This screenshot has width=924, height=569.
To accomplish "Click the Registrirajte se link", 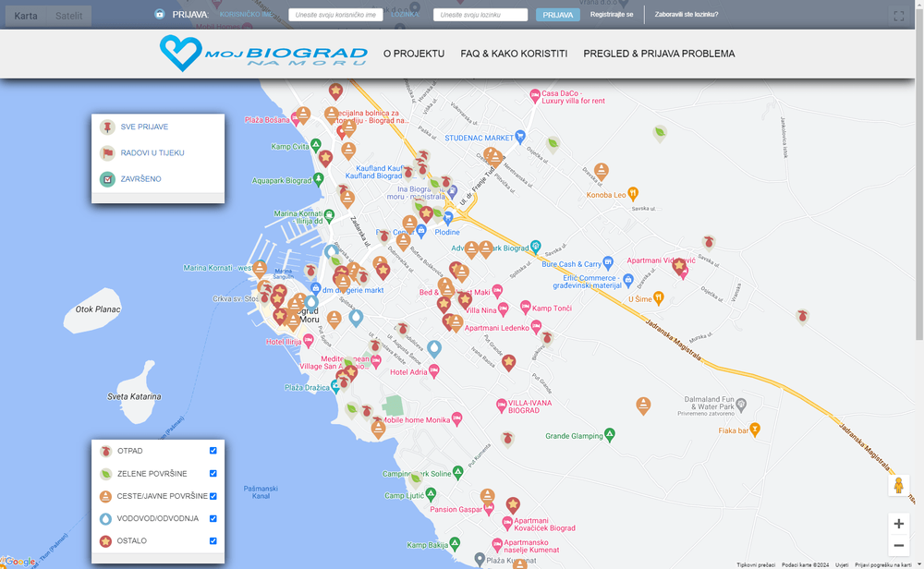I will coord(612,15).
